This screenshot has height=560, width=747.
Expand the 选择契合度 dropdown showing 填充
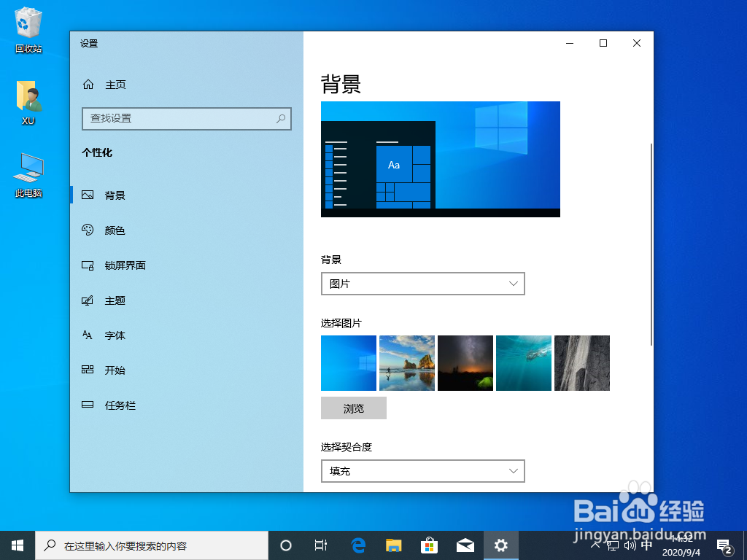click(x=423, y=471)
